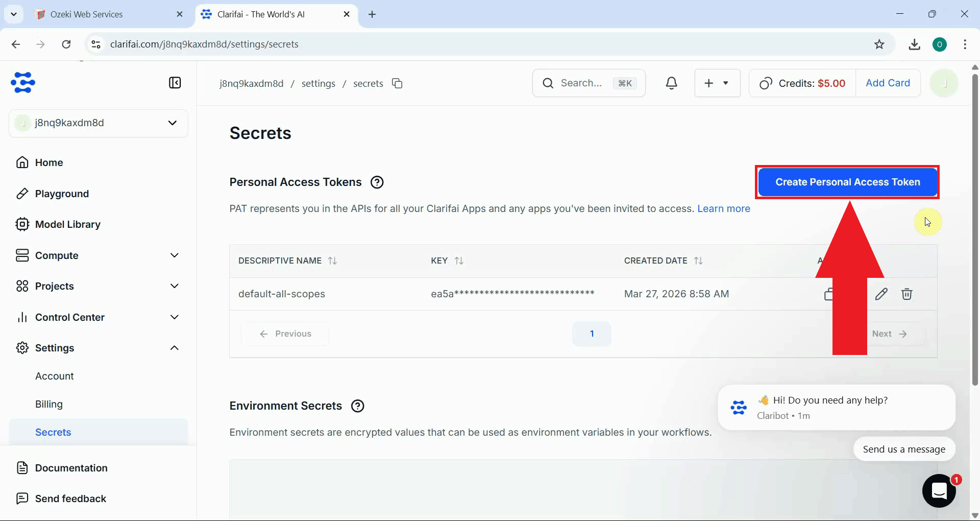Click the Credits coin icon
The height and width of the screenshot is (521, 980).
click(x=766, y=83)
